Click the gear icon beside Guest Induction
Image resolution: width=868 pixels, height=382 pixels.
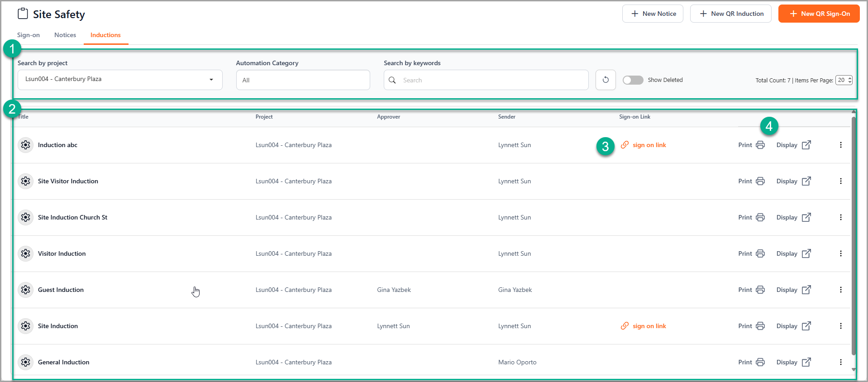point(26,290)
